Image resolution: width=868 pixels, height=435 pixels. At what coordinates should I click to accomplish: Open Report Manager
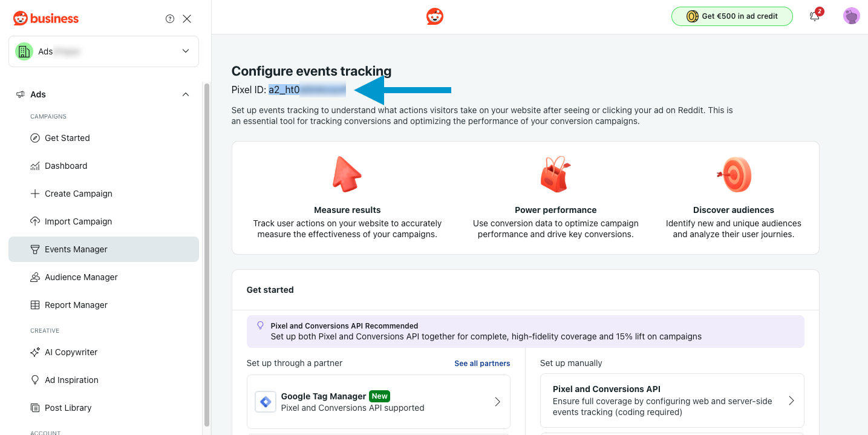coord(76,305)
